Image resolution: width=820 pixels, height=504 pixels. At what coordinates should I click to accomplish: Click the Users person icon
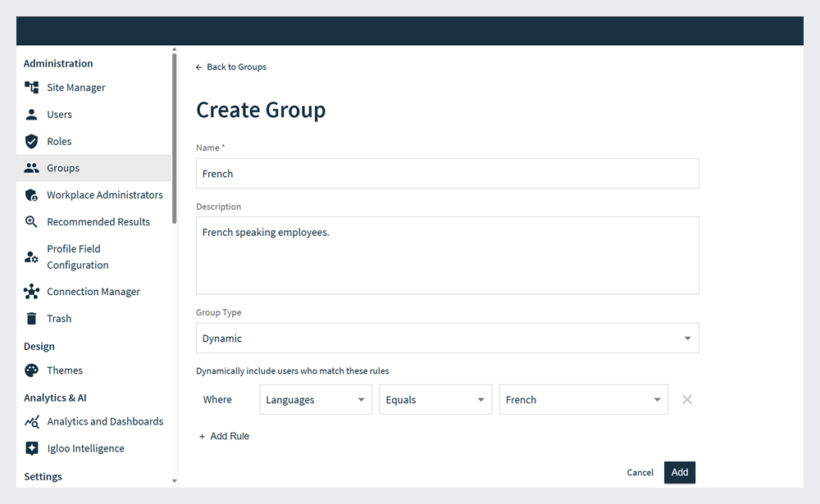(31, 115)
